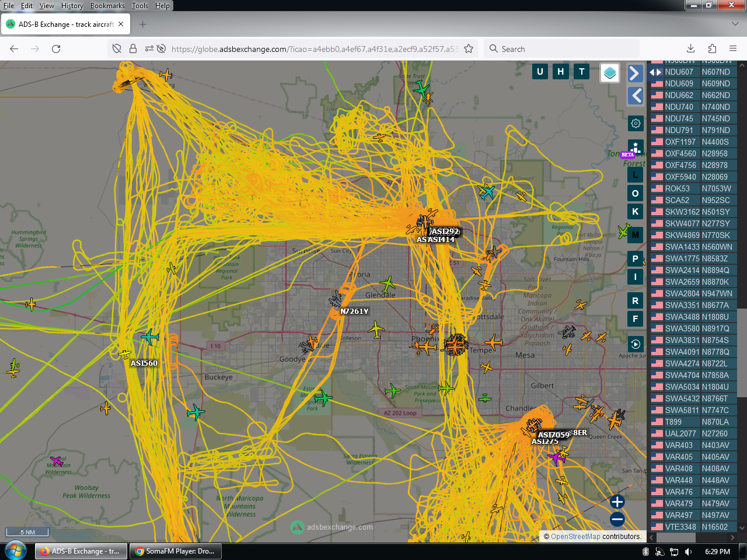Open the map settings gear
Image resolution: width=747 pixels, height=560 pixels.
click(x=636, y=124)
